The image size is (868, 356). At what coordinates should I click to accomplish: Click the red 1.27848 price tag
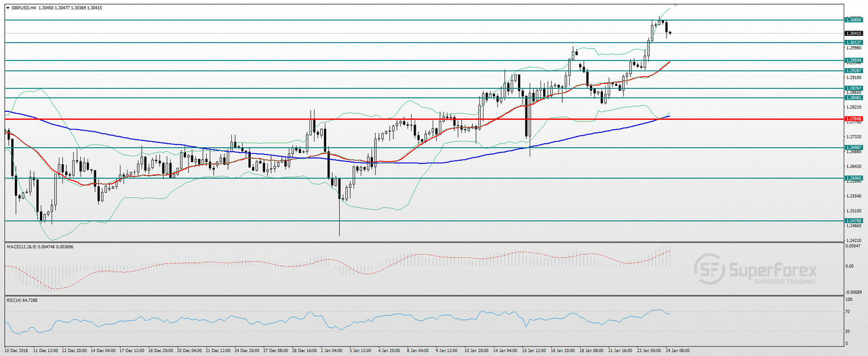(853, 119)
